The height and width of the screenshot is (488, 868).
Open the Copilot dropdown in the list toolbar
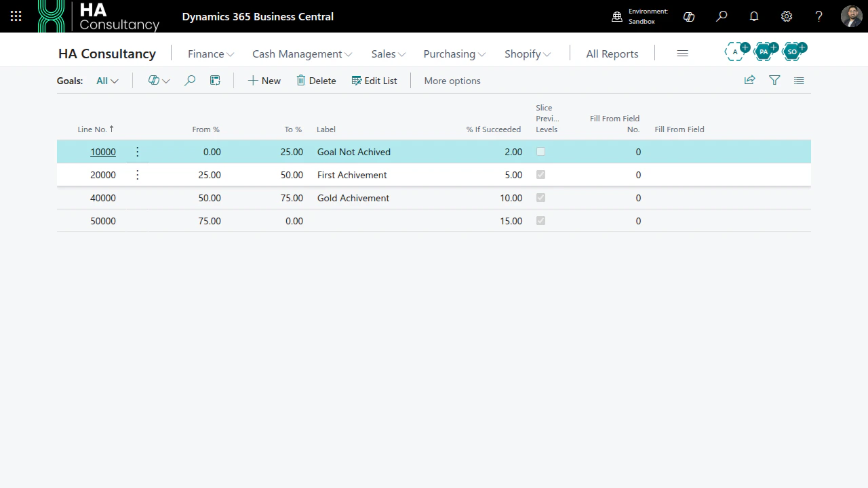[159, 81]
